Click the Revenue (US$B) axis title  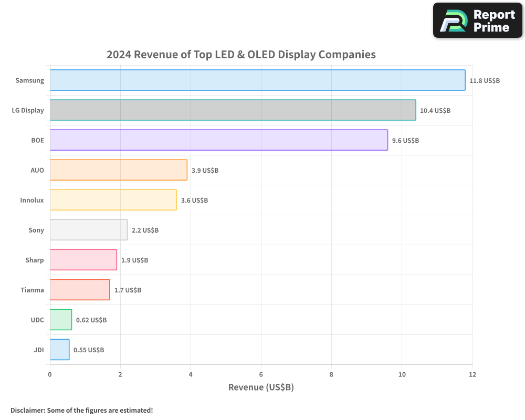[x=261, y=387]
